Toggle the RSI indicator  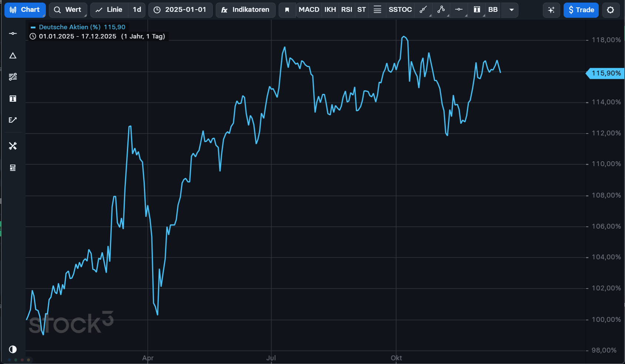coord(346,10)
